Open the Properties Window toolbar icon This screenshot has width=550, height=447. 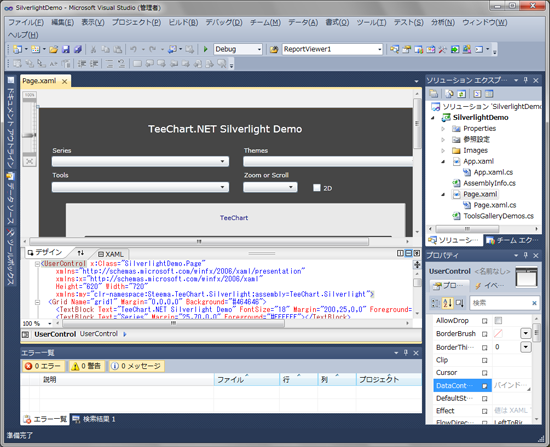(407, 49)
